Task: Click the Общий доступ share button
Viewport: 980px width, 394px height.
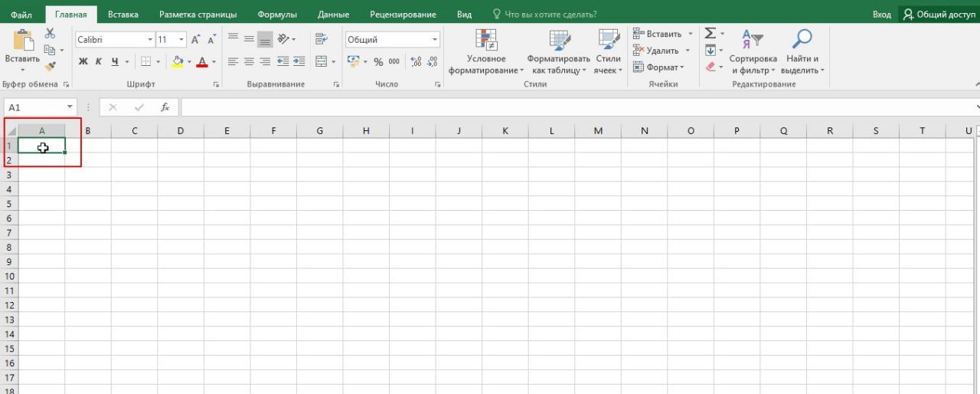Action: (939, 14)
